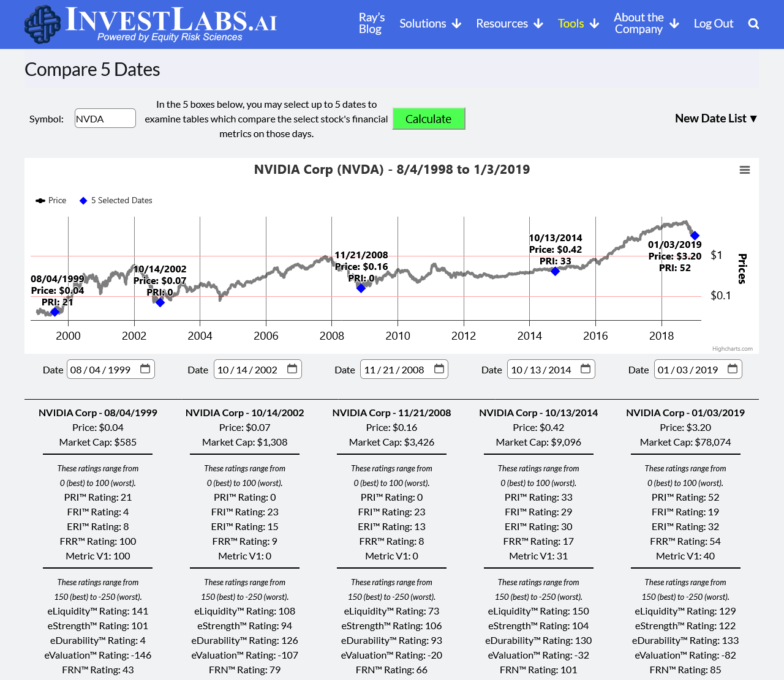
Task: Toggle the 5 Selected Dates legend item
Action: tap(116, 201)
